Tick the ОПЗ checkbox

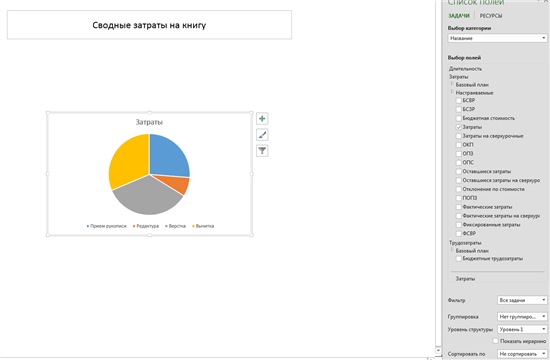(458, 154)
